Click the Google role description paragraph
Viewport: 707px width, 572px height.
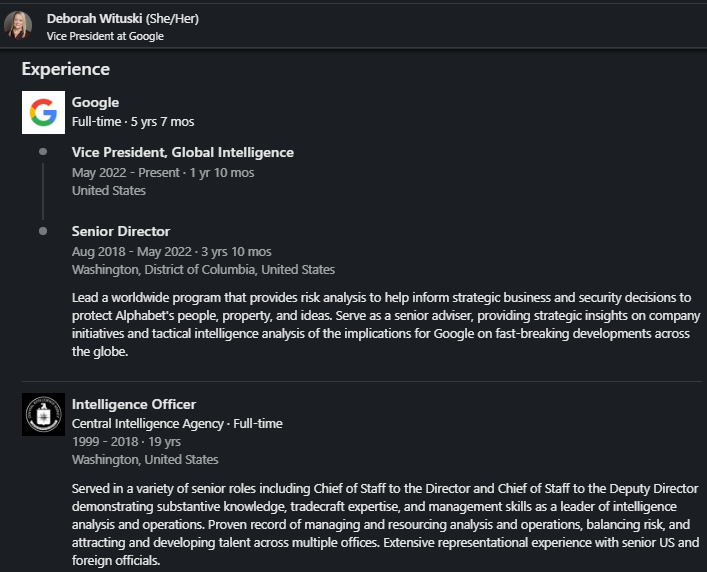point(380,324)
